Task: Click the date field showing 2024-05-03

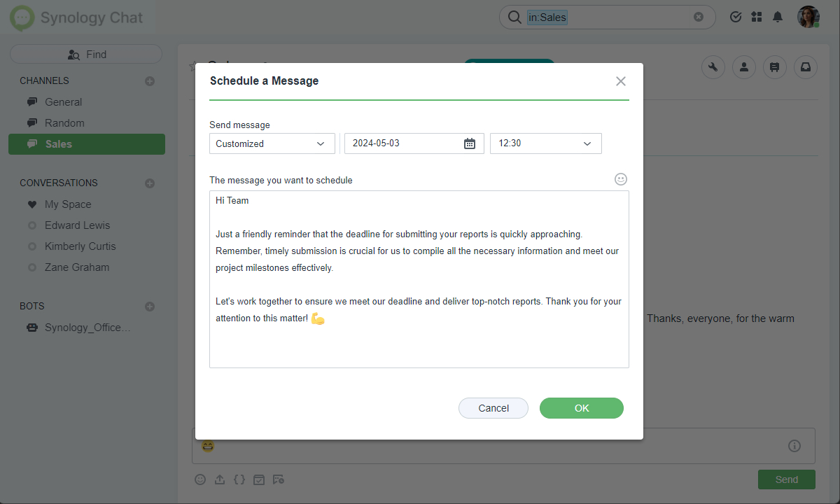Action: (x=402, y=143)
